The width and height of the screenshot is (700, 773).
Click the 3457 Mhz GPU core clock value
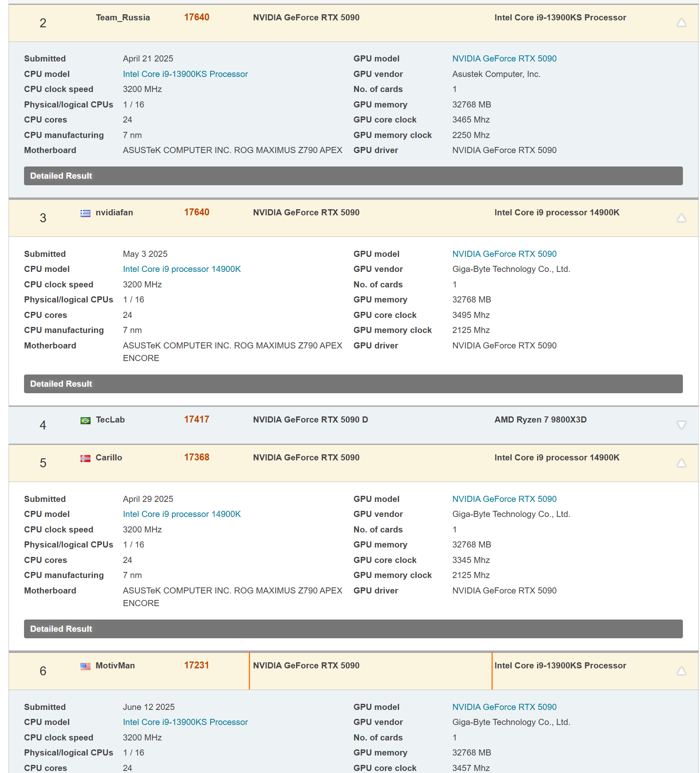pyautogui.click(x=471, y=768)
